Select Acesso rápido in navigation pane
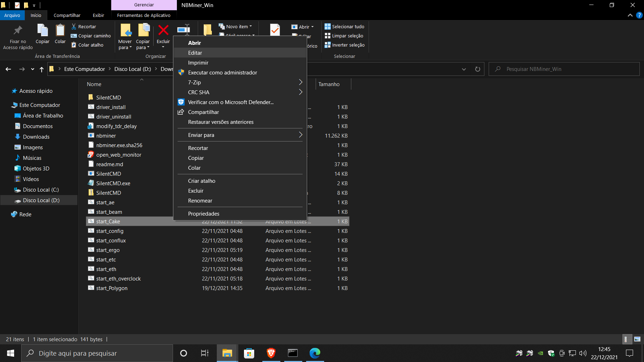Image resolution: width=644 pixels, height=362 pixels. coord(36,91)
